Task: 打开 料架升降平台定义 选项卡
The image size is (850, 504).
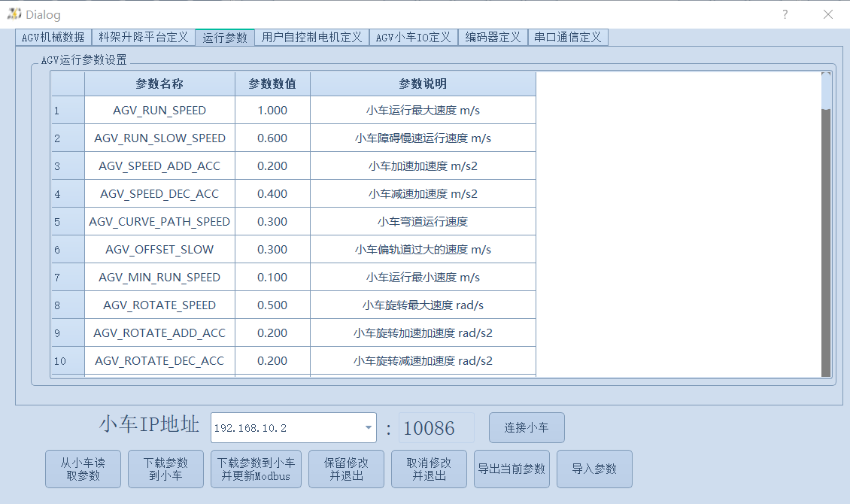Action: point(144,36)
